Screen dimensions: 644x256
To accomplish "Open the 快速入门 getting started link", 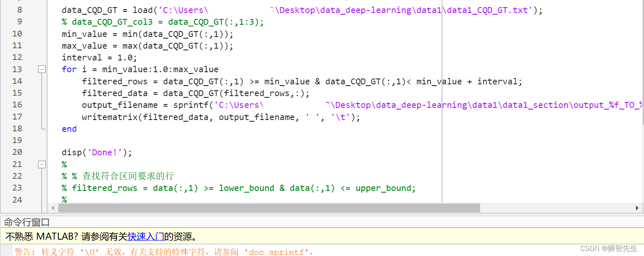I will click(146, 237).
